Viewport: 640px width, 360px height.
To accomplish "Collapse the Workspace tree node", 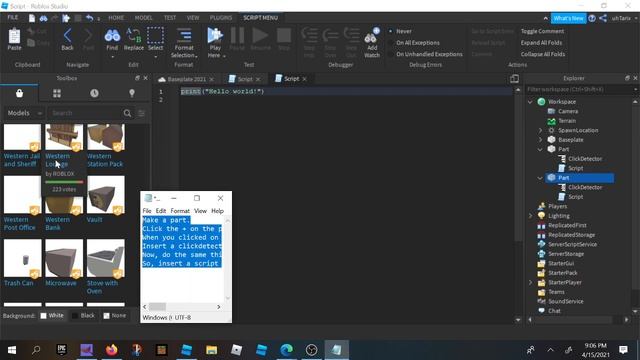I will (x=530, y=102).
